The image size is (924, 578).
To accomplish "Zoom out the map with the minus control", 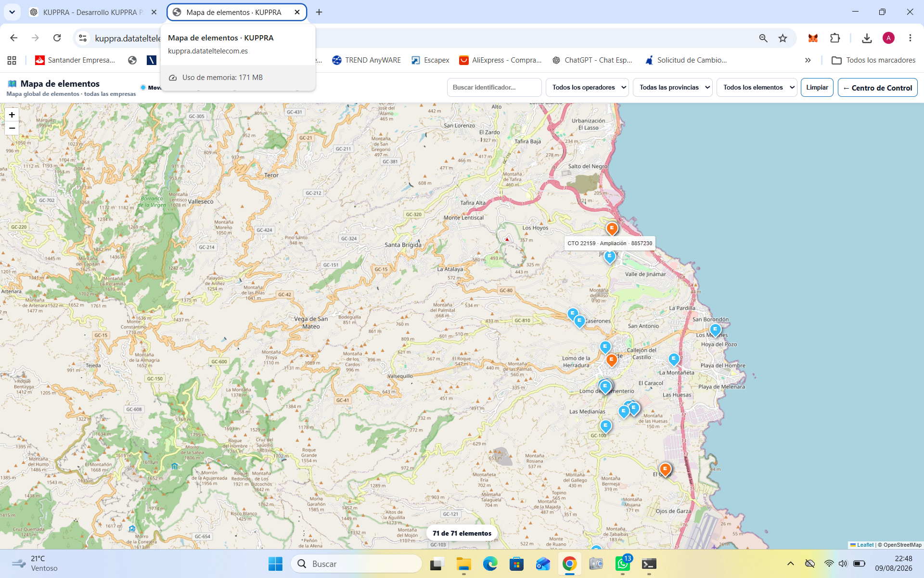I will [12, 128].
